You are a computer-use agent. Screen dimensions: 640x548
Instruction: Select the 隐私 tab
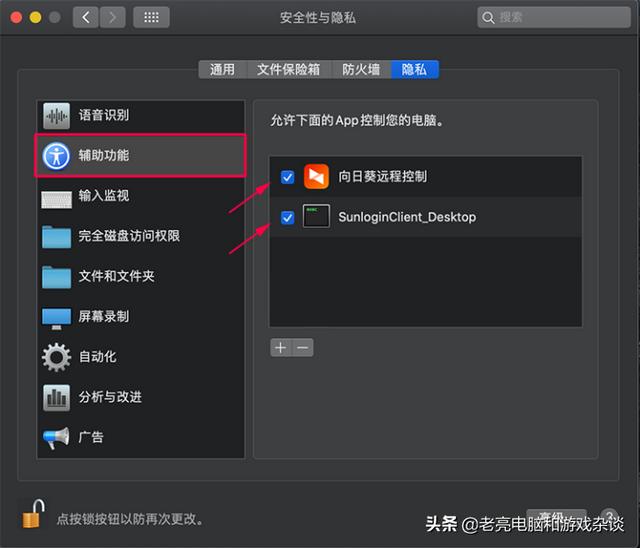415,69
